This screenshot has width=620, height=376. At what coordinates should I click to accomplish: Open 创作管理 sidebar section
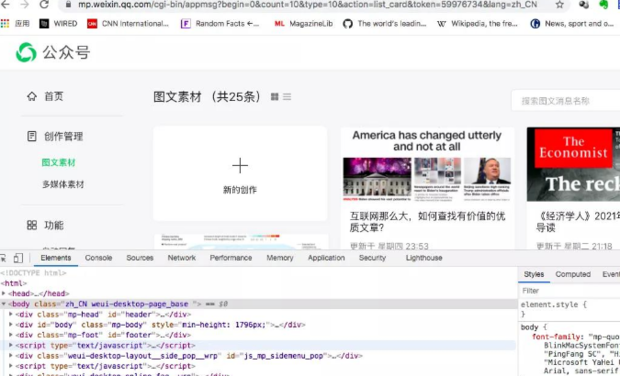pos(63,136)
